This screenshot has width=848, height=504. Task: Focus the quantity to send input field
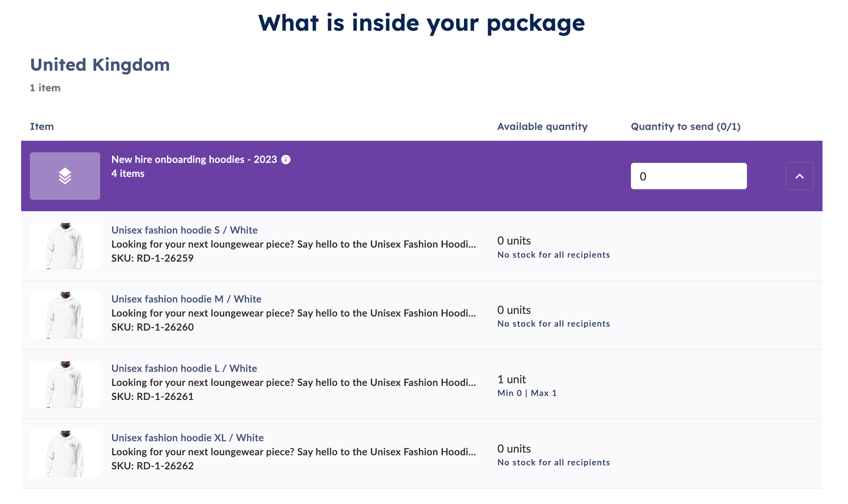(x=689, y=176)
